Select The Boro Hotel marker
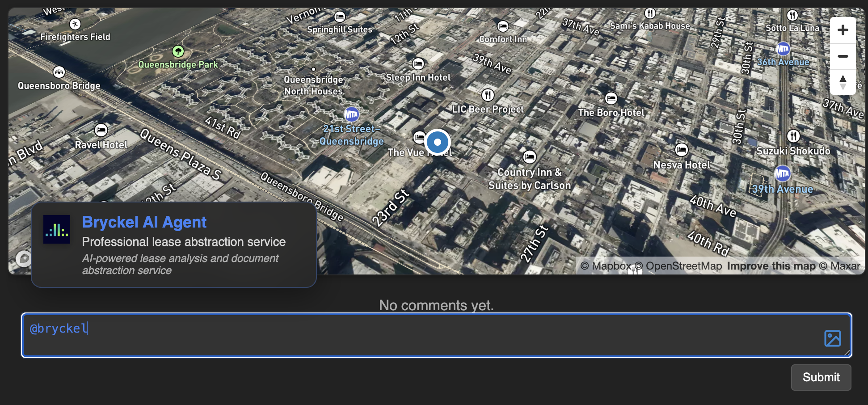 [x=611, y=98]
